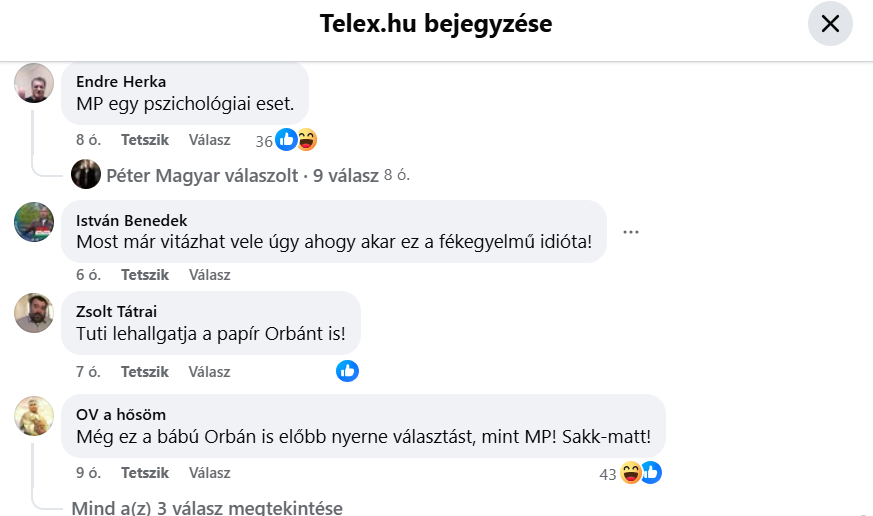View like reaction on Zsolt Tátrai's comment
Image resolution: width=873 pixels, height=516 pixels.
point(347,371)
